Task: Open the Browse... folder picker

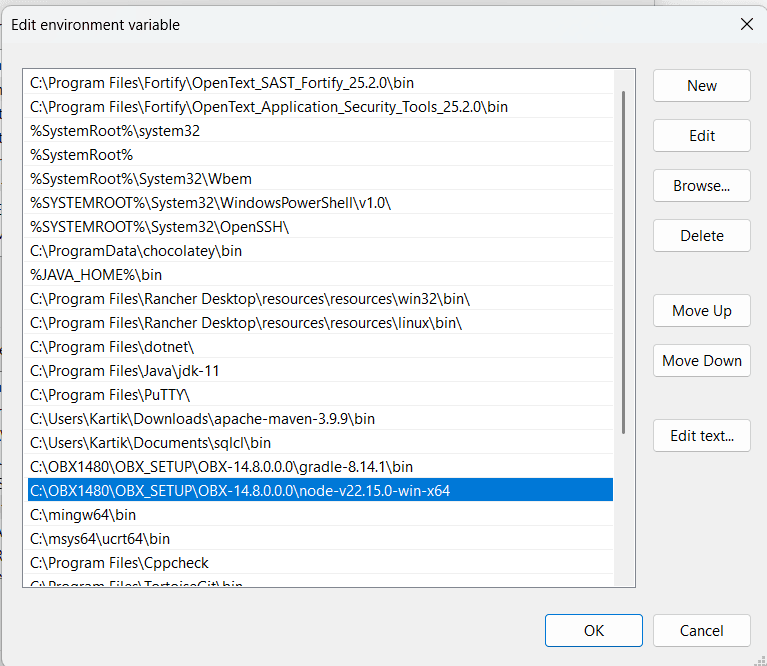Action: click(x=701, y=186)
